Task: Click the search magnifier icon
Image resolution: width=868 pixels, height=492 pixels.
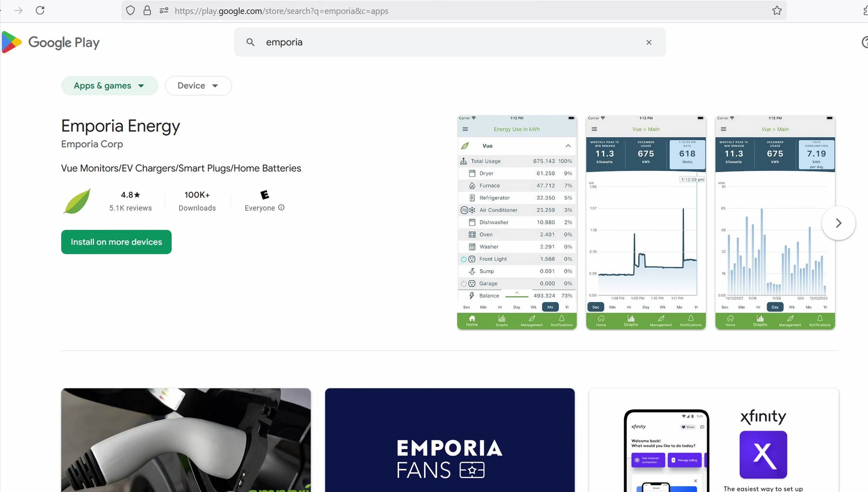Action: click(x=250, y=42)
